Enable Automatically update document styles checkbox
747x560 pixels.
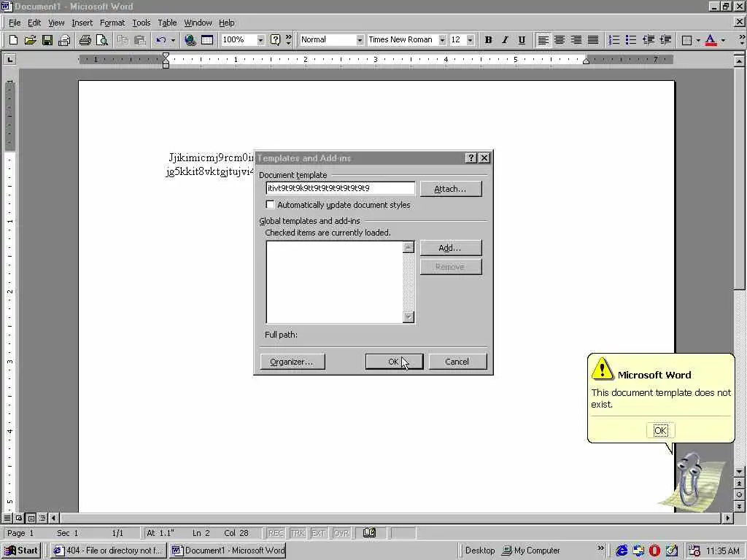click(270, 205)
